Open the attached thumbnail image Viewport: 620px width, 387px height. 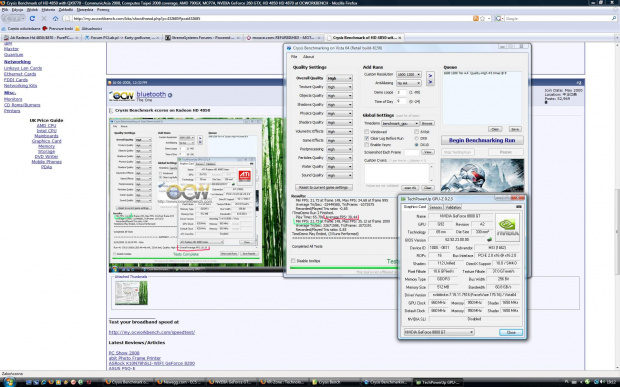131,292
